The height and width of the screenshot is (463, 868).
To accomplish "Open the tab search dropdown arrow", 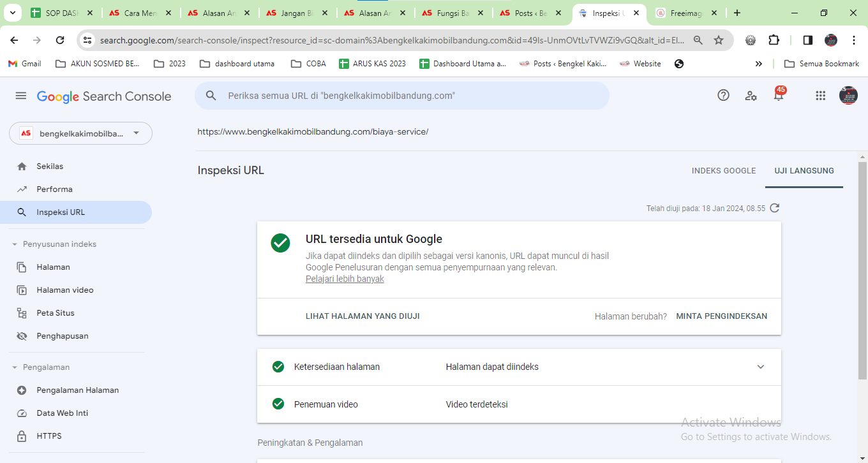I will click(14, 13).
